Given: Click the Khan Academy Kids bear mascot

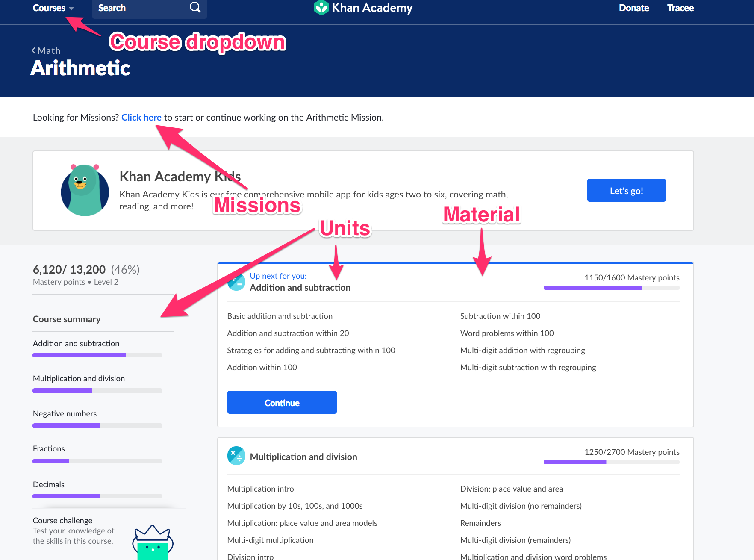Looking at the screenshot, I should pos(85,190).
